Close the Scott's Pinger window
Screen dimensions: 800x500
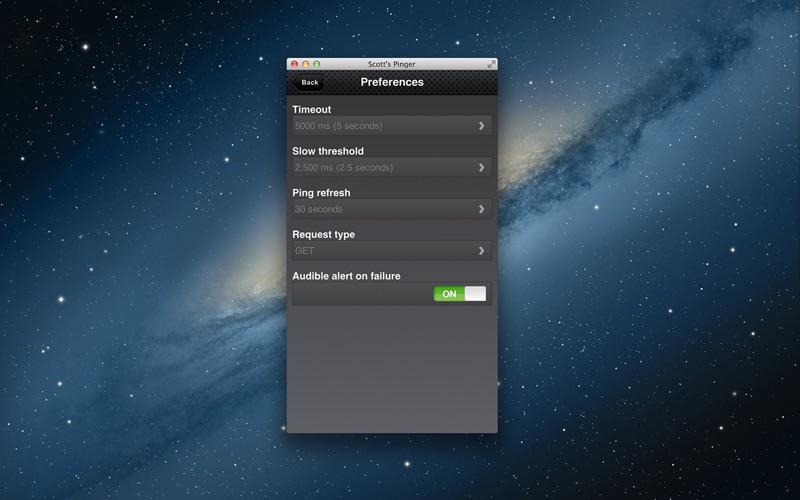point(294,64)
